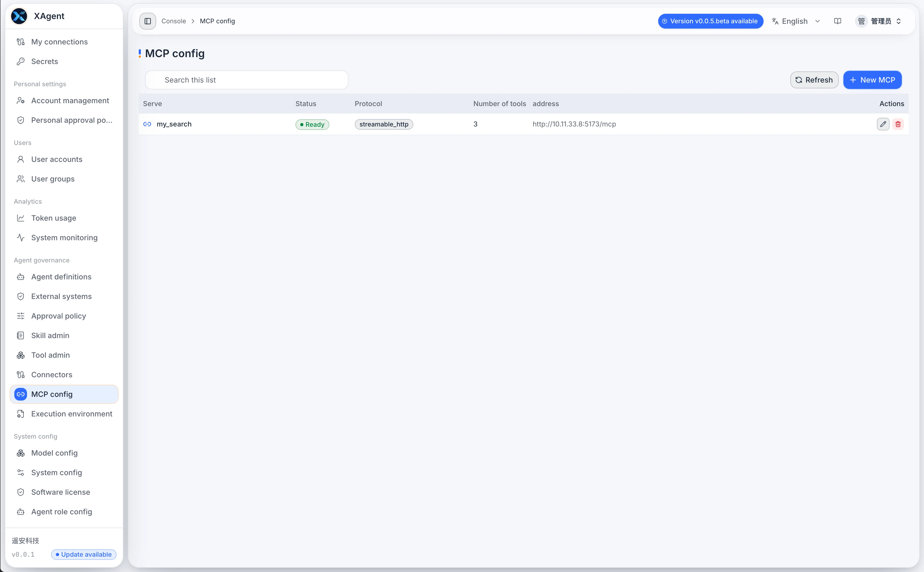Open Account management settings
924x572 pixels.
pos(64,101)
